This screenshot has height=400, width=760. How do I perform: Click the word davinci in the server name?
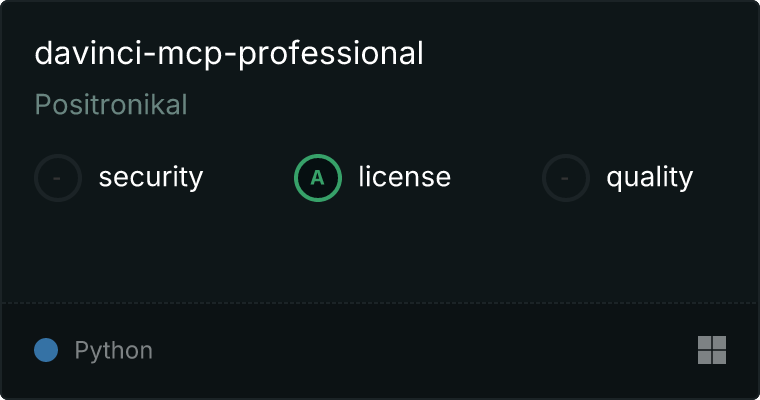[89, 53]
